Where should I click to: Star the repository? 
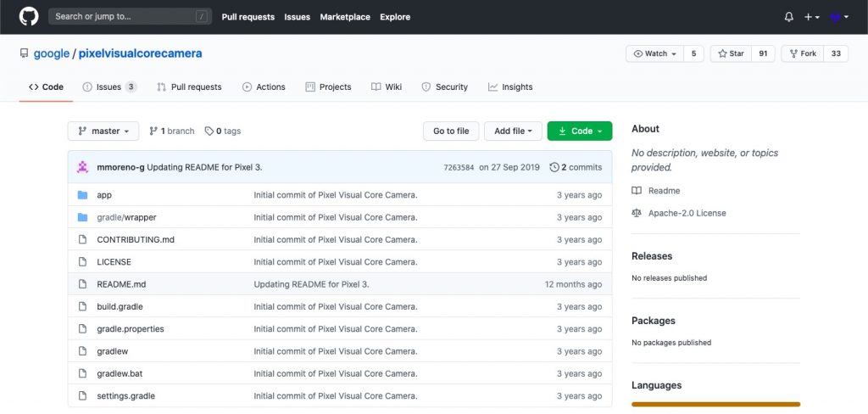click(x=732, y=53)
